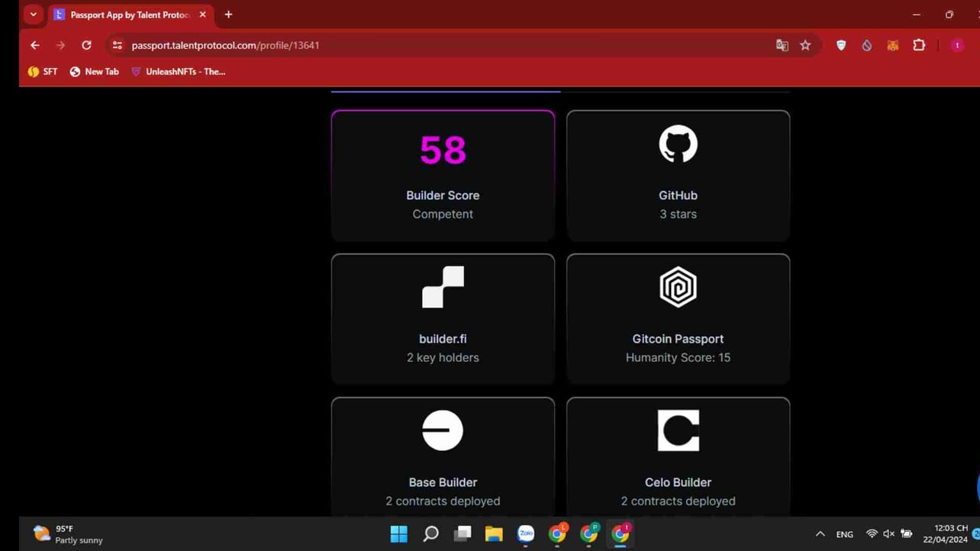Open the Celo Builder card label
This screenshot has height=551, width=980.
click(678, 482)
